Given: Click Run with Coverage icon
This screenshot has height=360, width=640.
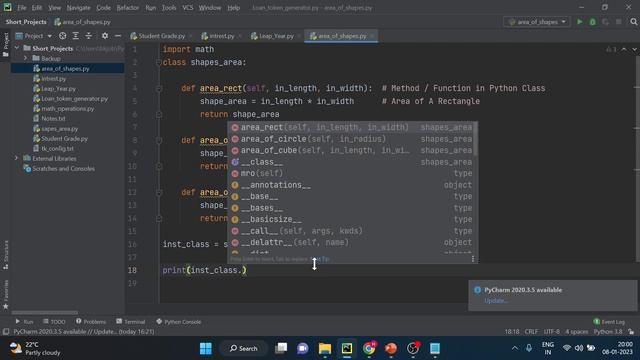Looking at the screenshot, I should tap(606, 22).
